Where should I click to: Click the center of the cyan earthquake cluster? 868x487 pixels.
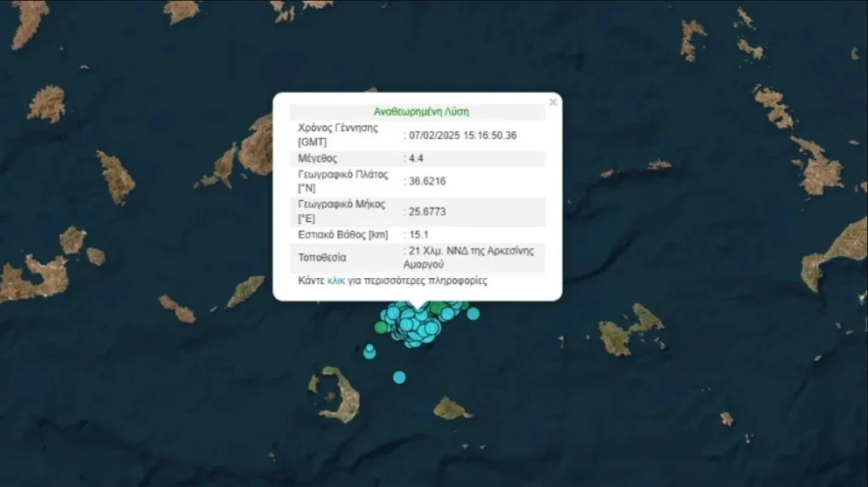414,325
